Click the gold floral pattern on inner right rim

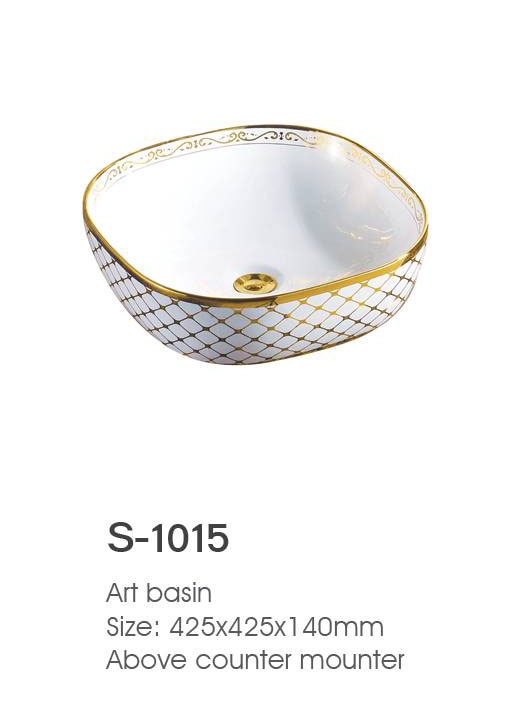(x=390, y=179)
